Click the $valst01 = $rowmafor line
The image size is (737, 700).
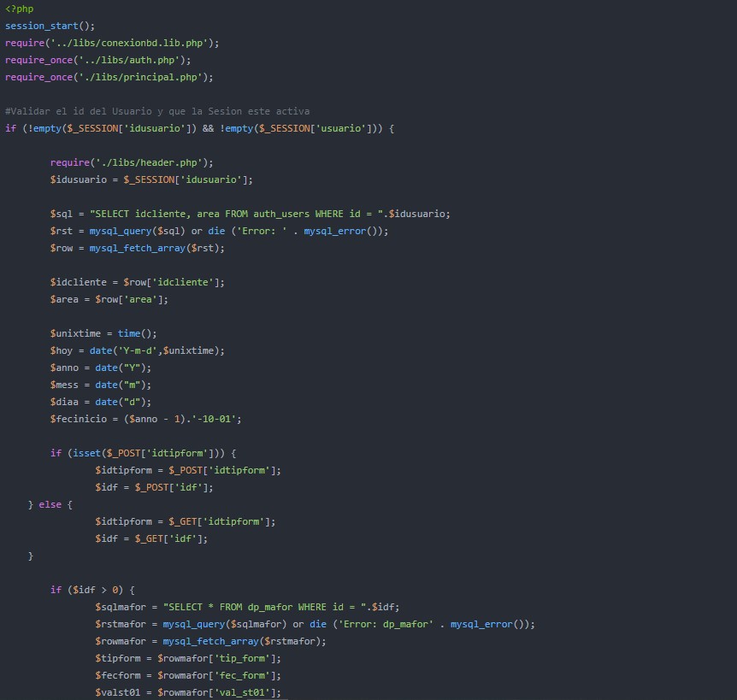(x=188, y=692)
